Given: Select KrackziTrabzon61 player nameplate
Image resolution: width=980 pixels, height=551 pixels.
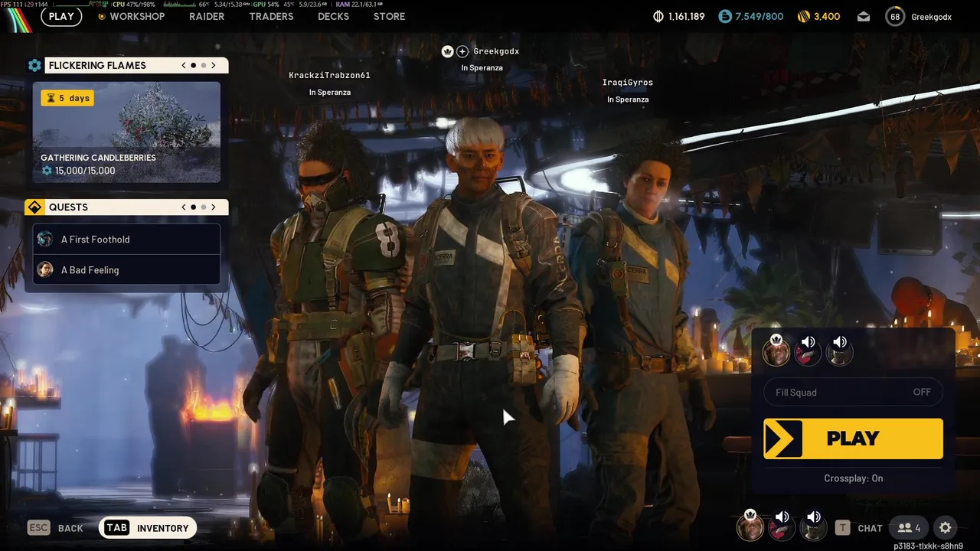Looking at the screenshot, I should point(329,75).
